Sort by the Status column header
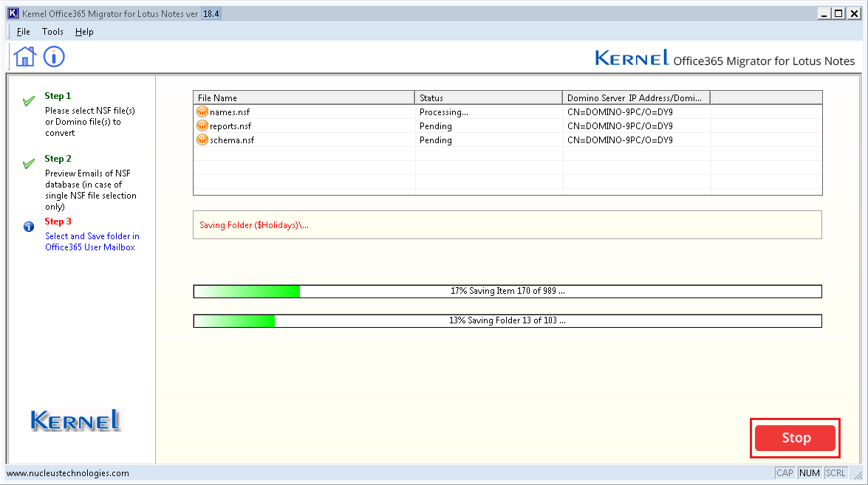The height and width of the screenshot is (485, 868). [x=489, y=98]
